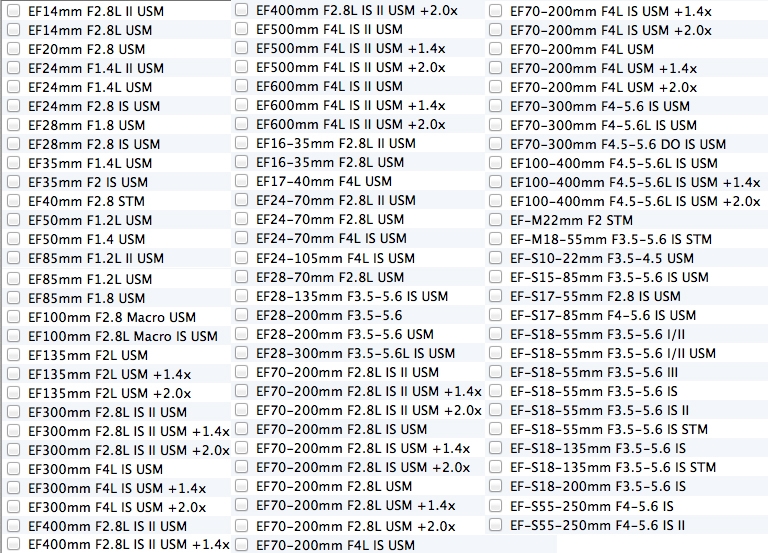Check EF24-70mm F4L IS USM checkbox
Screen dimensions: 768x553
pyautogui.click(x=241, y=238)
